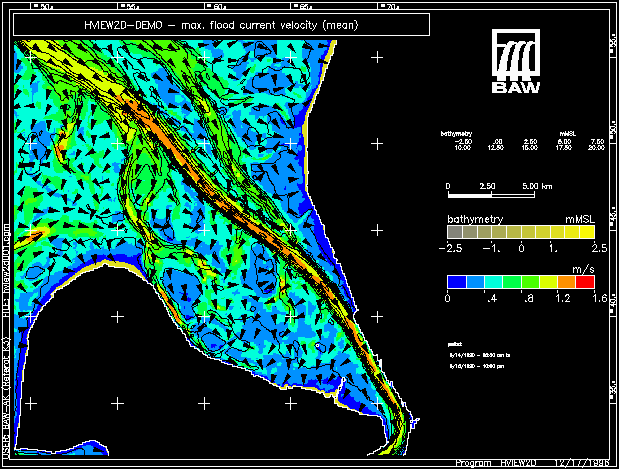Click the large 'mMSL' legend unit label

pos(580,219)
